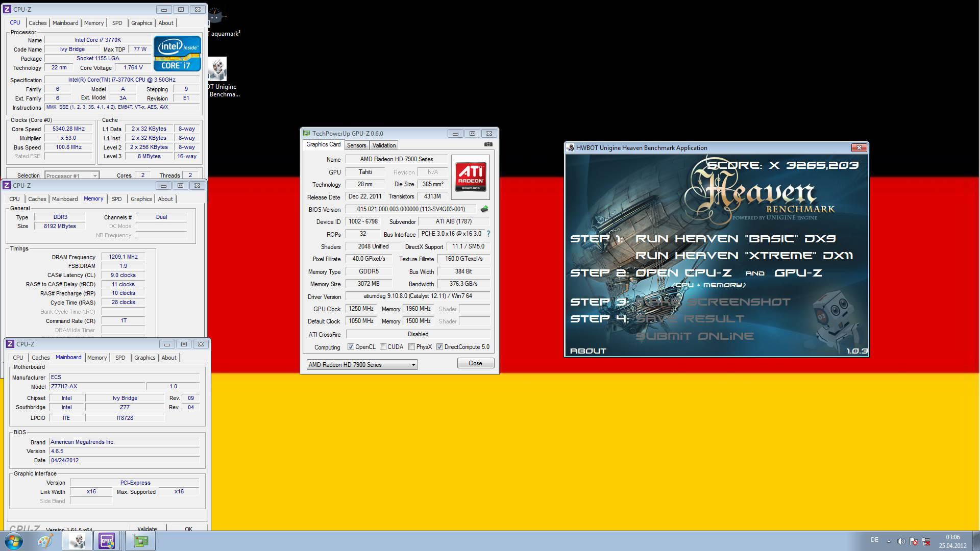Click the paint palette icon in the taskbar
Screen dimensions: 980x551
tap(45, 541)
